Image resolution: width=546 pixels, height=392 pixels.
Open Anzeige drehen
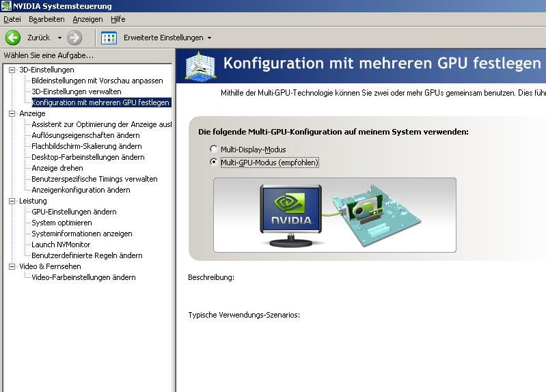[x=57, y=168]
